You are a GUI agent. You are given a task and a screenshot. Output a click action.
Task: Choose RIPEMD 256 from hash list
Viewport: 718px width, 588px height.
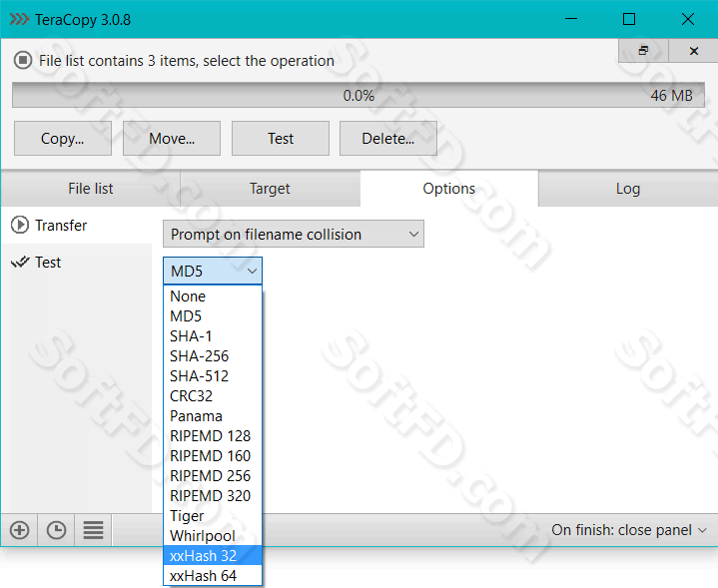click(x=213, y=476)
